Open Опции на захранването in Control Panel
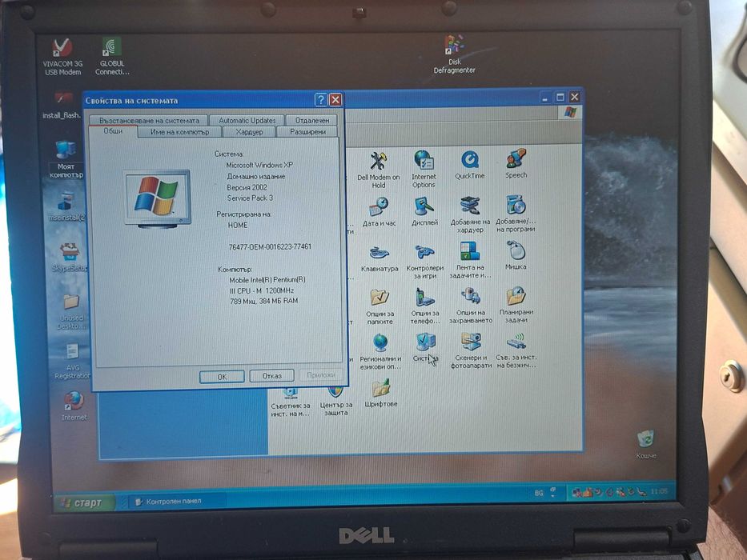The width and height of the screenshot is (747, 560). (471, 306)
